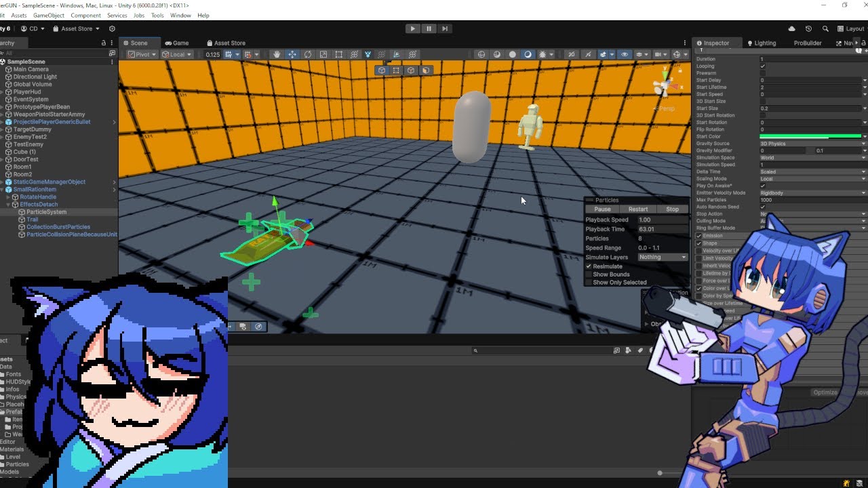This screenshot has height=488, width=868.
Task: Select the global Search icon
Action: [825, 28]
